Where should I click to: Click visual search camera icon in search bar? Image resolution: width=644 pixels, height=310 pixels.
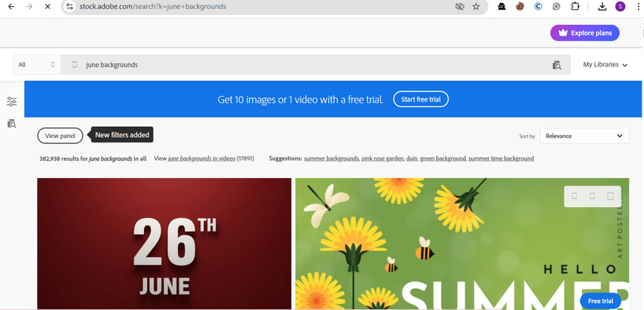pyautogui.click(x=557, y=65)
